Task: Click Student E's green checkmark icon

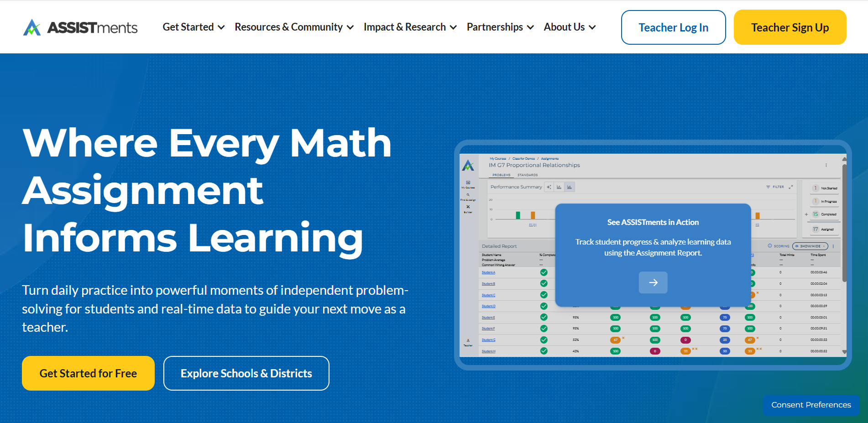Action: (544, 317)
